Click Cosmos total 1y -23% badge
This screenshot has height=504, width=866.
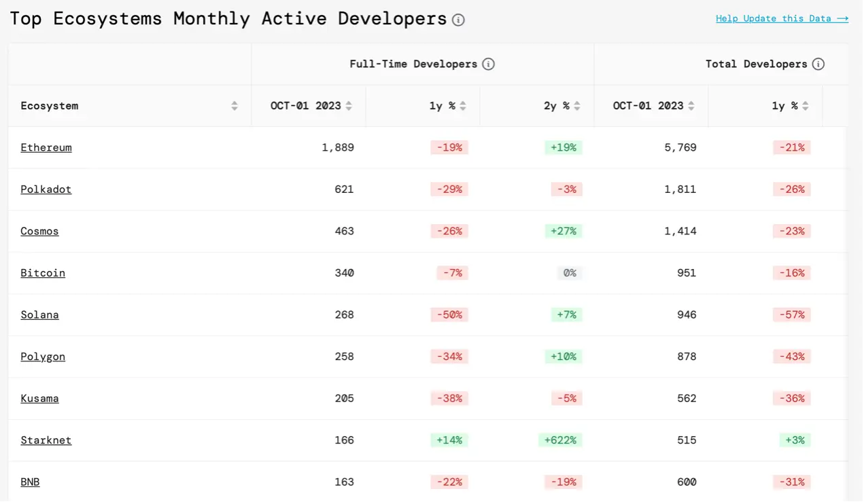tap(792, 231)
